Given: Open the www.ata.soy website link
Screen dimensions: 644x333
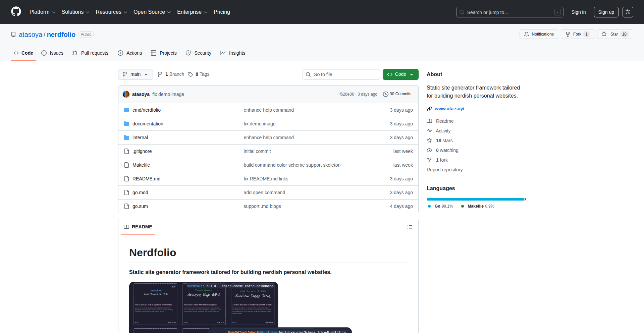Looking at the screenshot, I should pos(449,109).
